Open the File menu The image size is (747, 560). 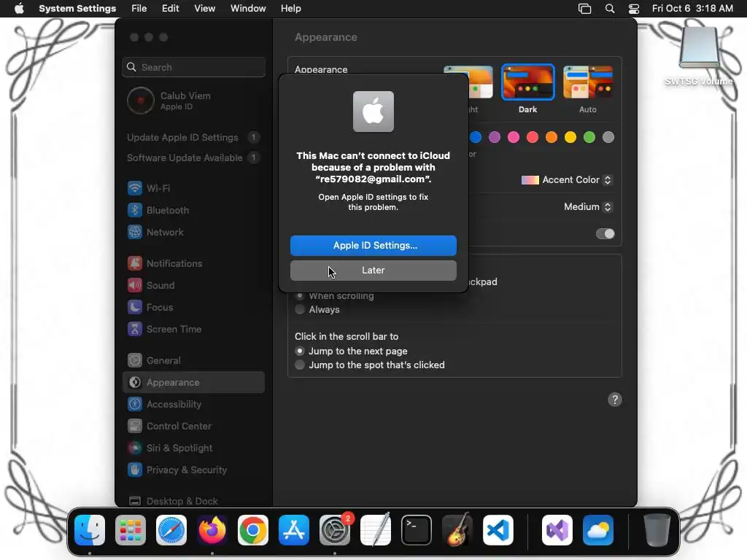click(x=139, y=9)
